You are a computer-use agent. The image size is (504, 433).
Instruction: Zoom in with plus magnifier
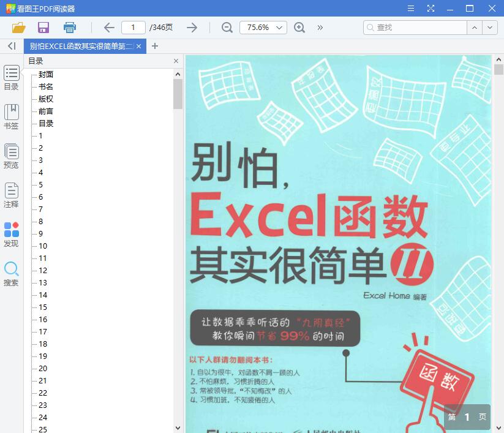pos(299,28)
